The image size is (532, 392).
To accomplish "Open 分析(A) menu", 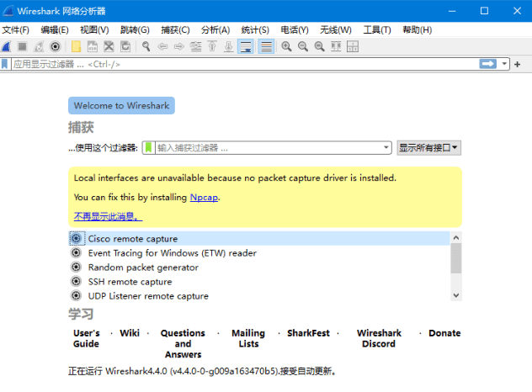I will (x=215, y=29).
